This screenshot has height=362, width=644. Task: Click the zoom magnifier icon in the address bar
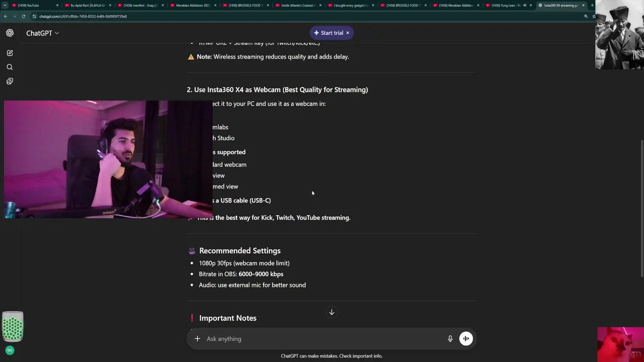coord(586,16)
